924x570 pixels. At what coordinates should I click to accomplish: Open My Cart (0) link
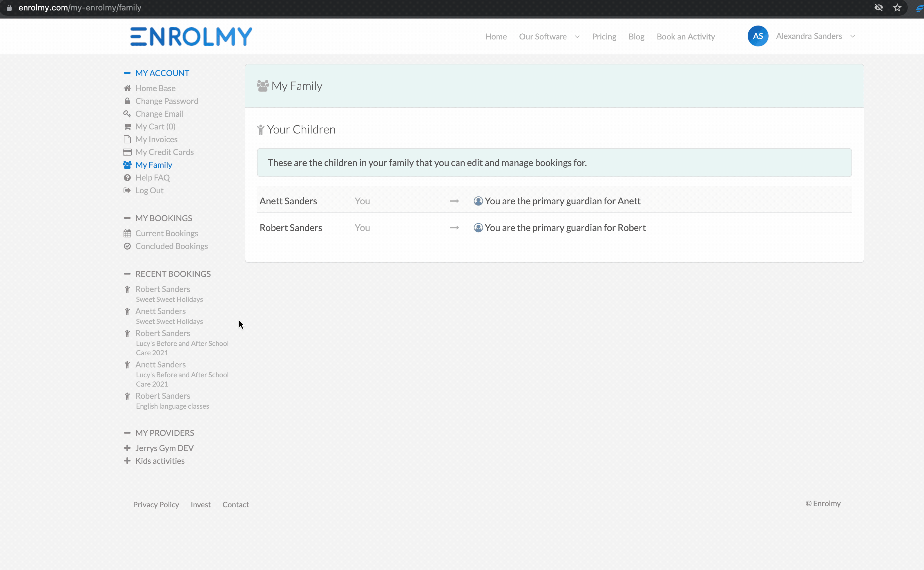click(x=155, y=127)
